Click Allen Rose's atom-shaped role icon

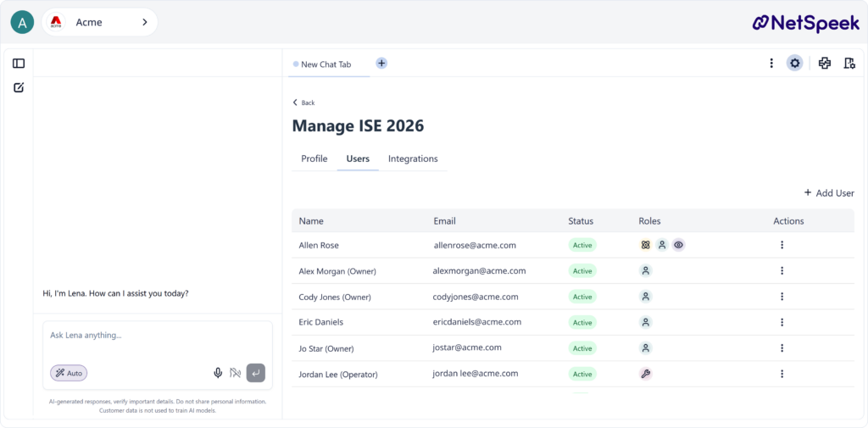point(646,245)
